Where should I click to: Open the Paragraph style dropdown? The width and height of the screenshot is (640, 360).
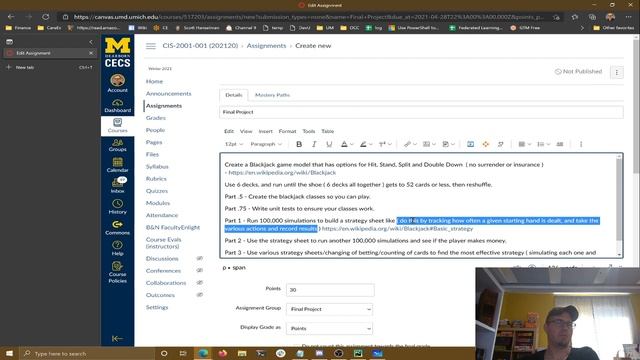click(266, 144)
